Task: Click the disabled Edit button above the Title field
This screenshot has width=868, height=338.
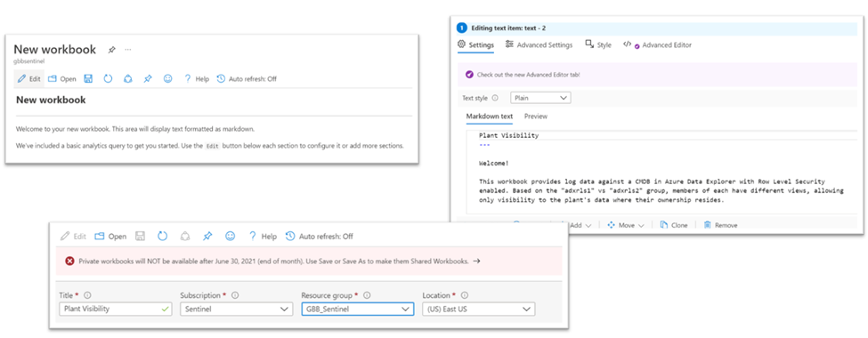Action: [x=74, y=237]
